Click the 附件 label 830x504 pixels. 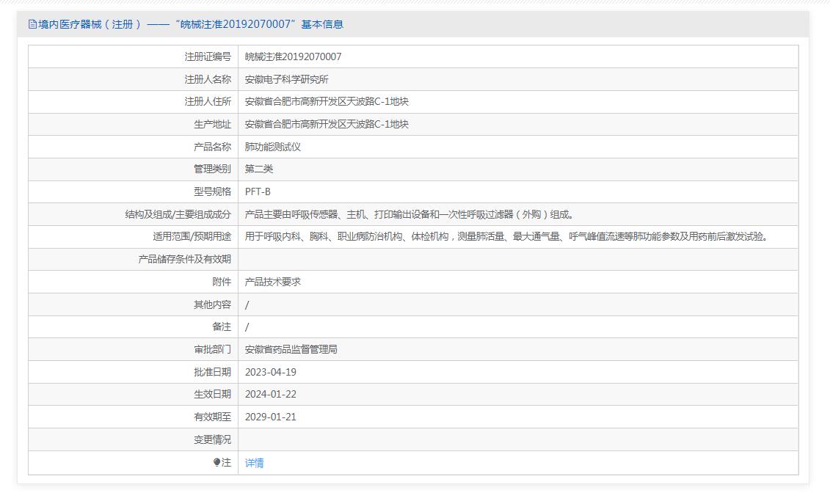click(x=222, y=282)
